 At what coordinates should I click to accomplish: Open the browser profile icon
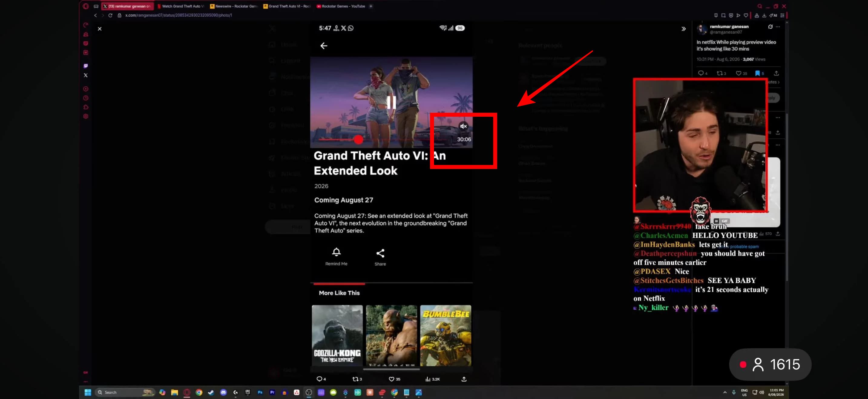click(x=756, y=15)
